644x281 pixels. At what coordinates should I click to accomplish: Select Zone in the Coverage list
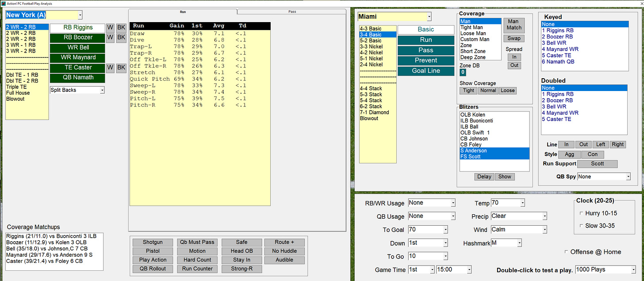[x=480, y=46]
